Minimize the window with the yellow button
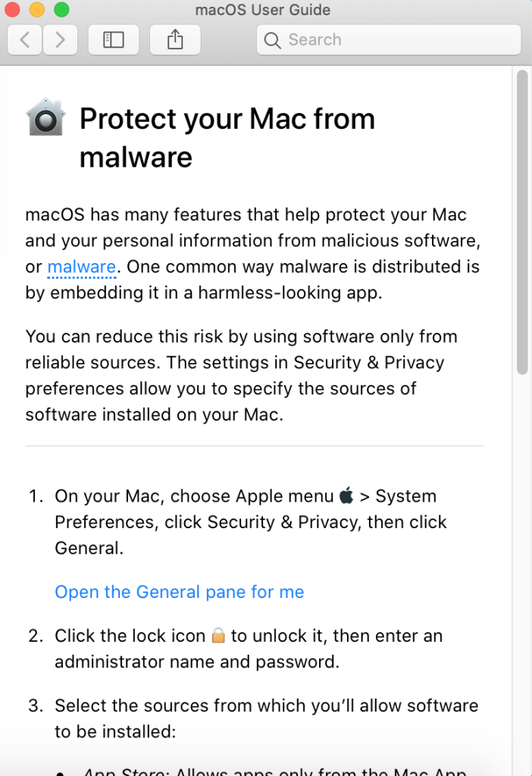The image size is (532, 776). coord(36,9)
